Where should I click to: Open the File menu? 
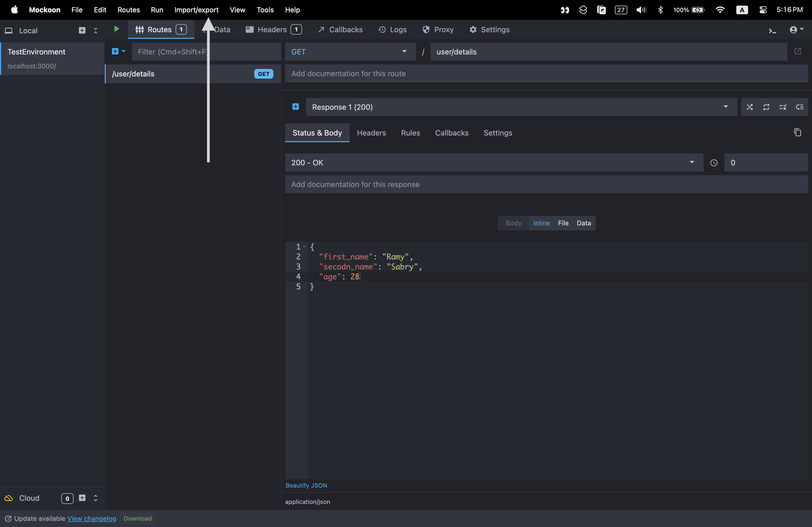coord(77,10)
